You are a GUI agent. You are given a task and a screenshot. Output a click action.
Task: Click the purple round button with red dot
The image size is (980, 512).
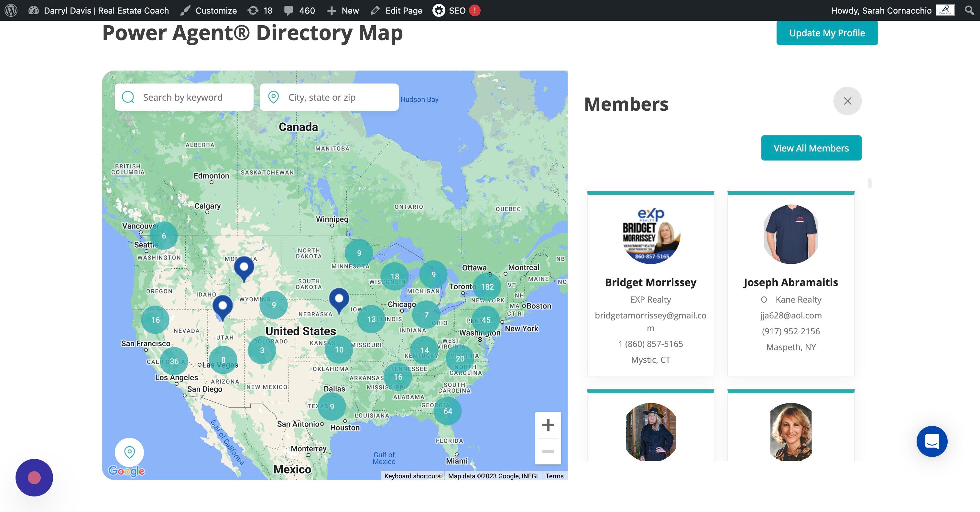tap(34, 477)
